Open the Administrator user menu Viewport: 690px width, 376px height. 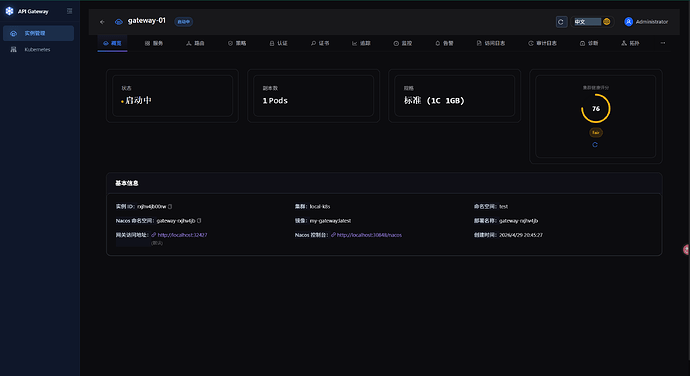[646, 22]
